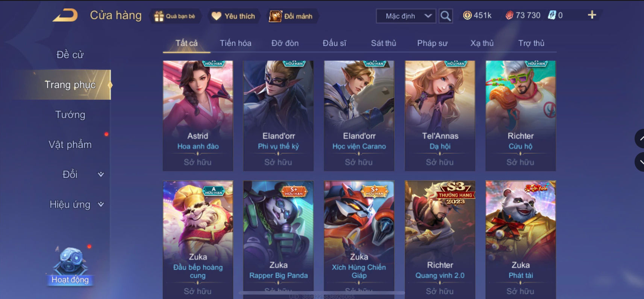The image size is (644, 299).
Task: Select Vật phẩm in the sidebar
Action: tap(70, 145)
